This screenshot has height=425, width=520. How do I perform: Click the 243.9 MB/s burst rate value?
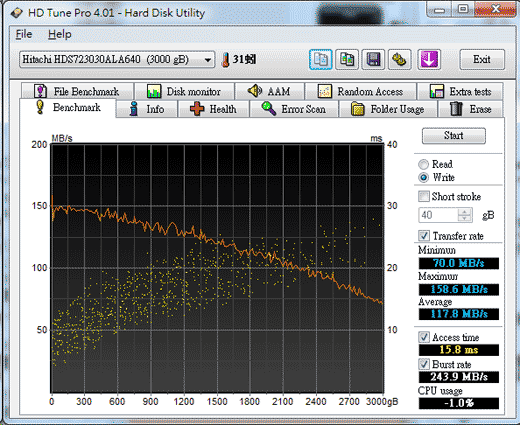459,377
